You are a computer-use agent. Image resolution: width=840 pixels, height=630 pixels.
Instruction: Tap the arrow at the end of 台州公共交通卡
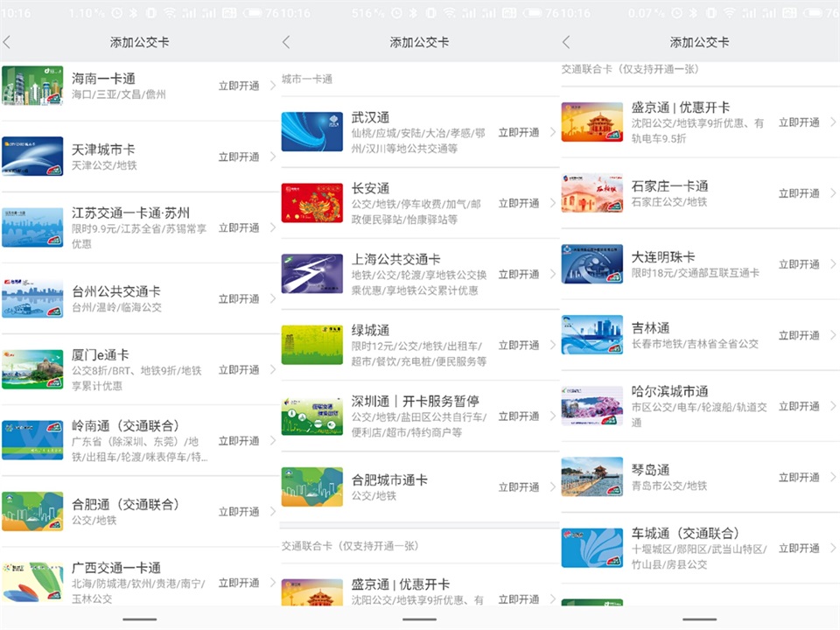(x=273, y=299)
